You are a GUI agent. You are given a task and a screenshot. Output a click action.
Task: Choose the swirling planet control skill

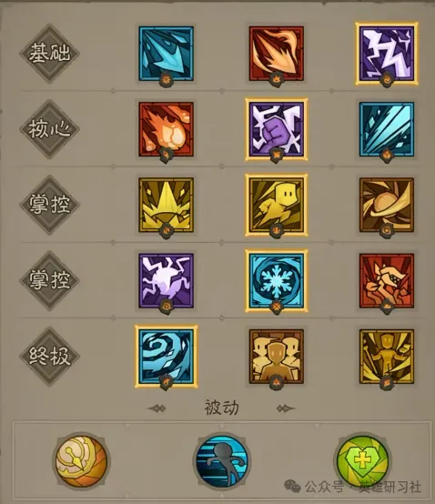point(387,205)
